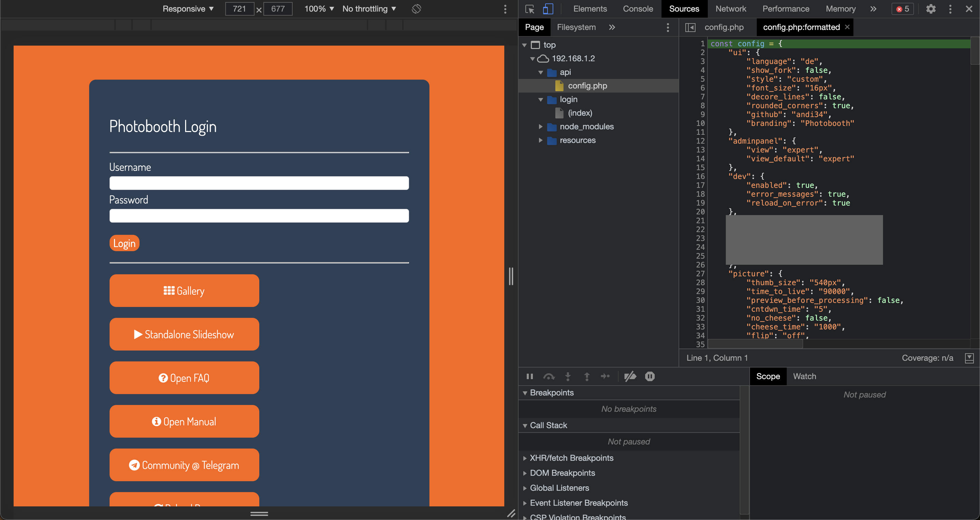Click the inspect element picker icon

coord(529,9)
